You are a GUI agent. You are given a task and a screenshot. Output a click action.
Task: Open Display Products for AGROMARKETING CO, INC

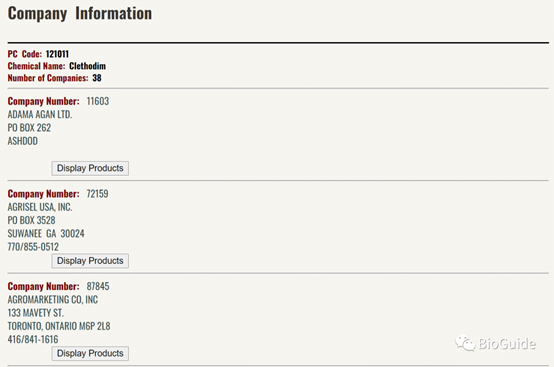pos(90,353)
